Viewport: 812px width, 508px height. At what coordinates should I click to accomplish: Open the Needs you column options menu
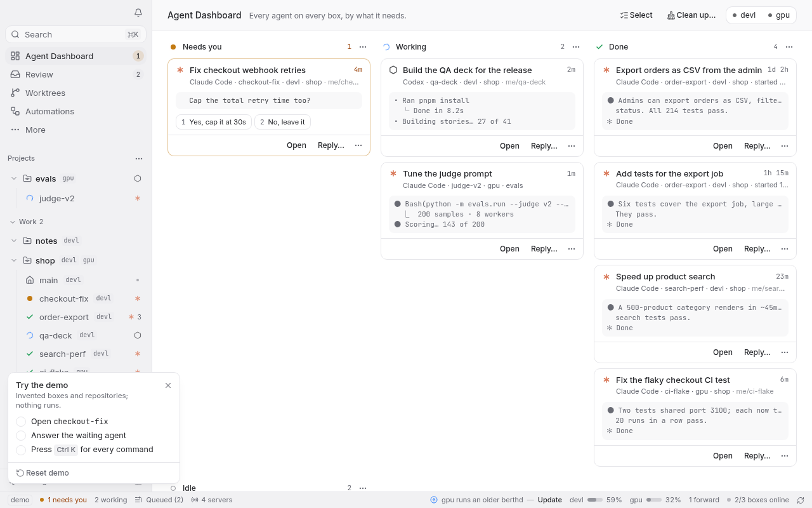[363, 46]
